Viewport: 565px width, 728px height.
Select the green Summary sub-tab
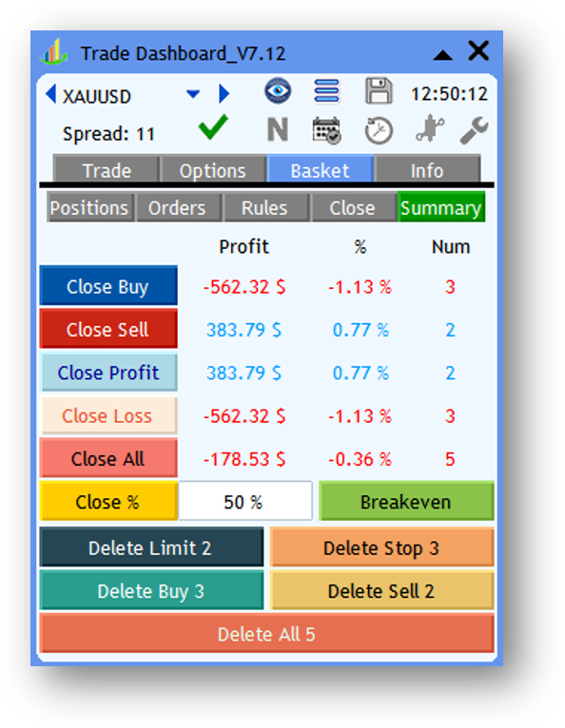click(441, 207)
